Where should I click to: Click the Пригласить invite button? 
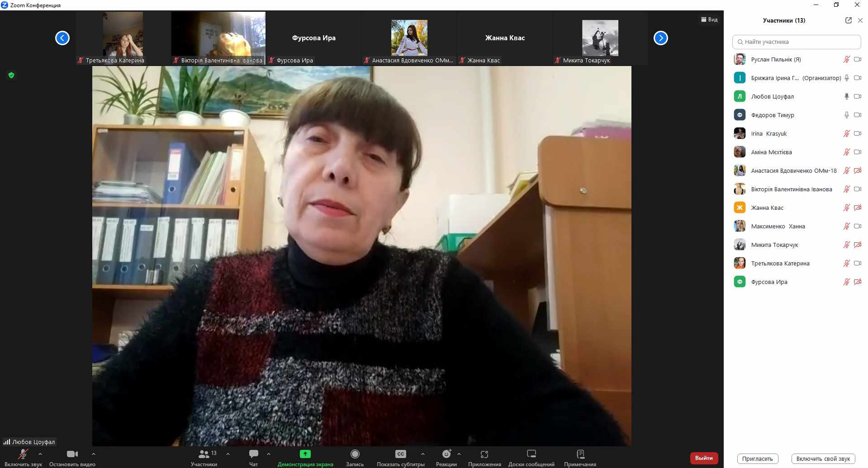coord(757,459)
